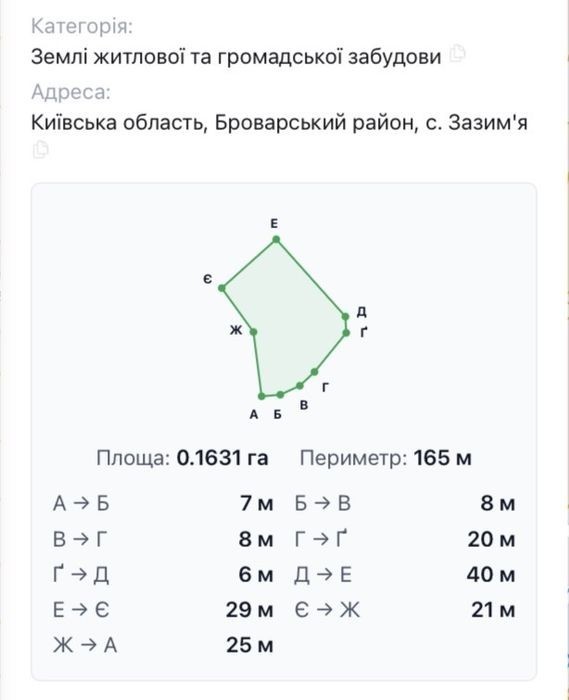Select the Ж → А 25 м segment

pos(163,645)
